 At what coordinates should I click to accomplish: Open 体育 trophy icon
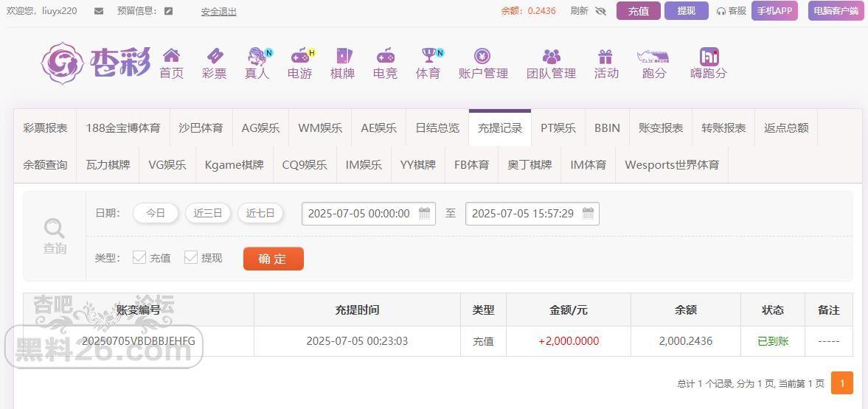coord(429,55)
